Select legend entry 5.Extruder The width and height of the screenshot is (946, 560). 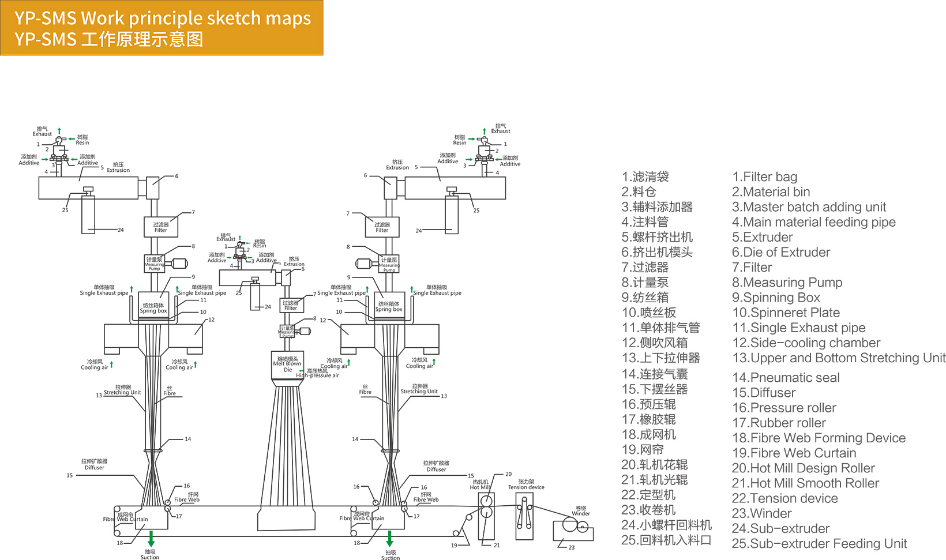pyautogui.click(x=762, y=237)
